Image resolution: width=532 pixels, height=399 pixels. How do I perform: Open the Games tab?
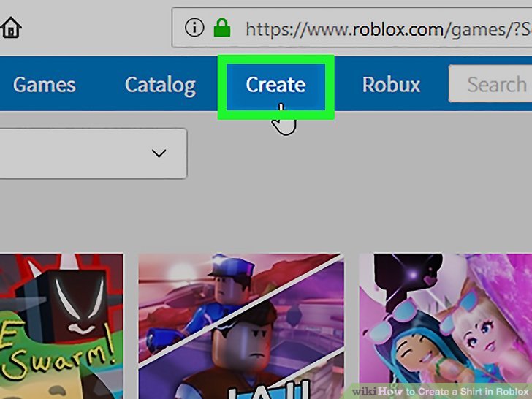45,84
